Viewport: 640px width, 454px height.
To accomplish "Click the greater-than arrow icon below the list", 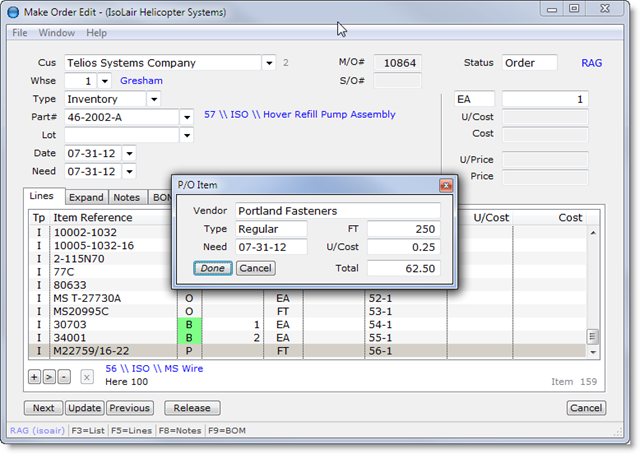I will tap(49, 377).
